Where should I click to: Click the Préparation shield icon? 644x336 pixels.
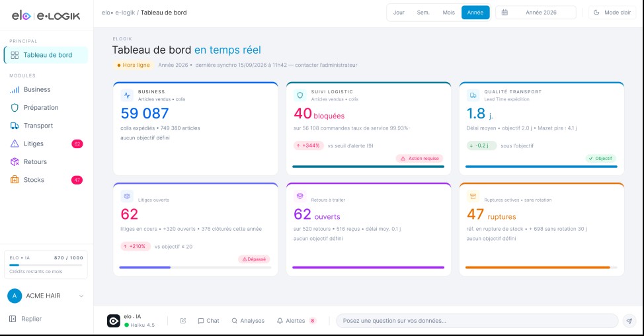tap(15, 108)
